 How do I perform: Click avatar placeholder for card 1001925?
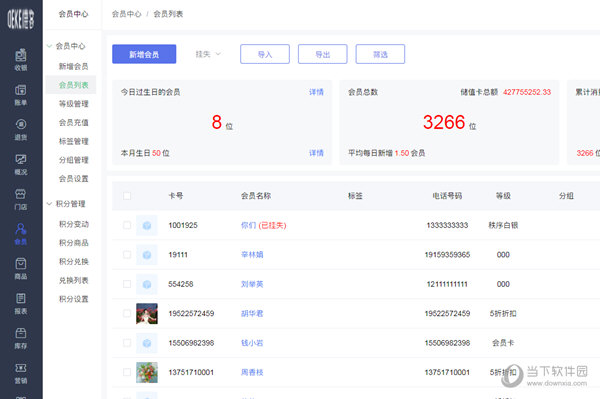[147, 225]
